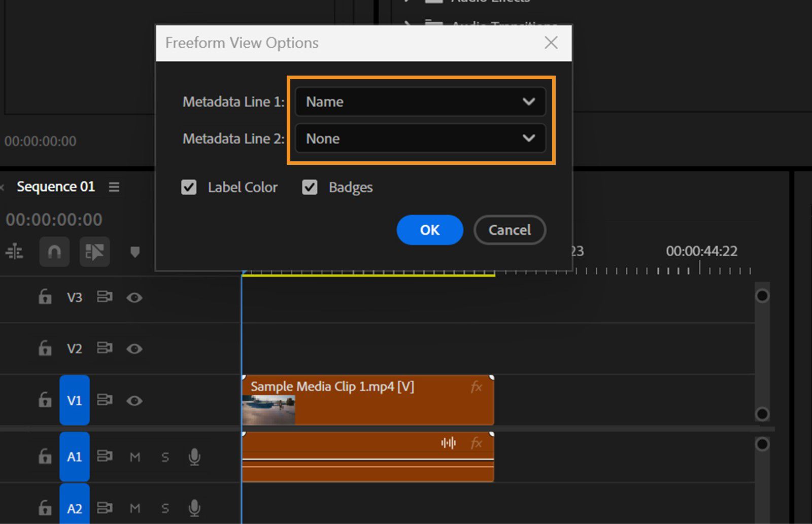This screenshot has width=812, height=524.
Task: Hide V1 track output with the eye toggle
Action: tap(134, 400)
